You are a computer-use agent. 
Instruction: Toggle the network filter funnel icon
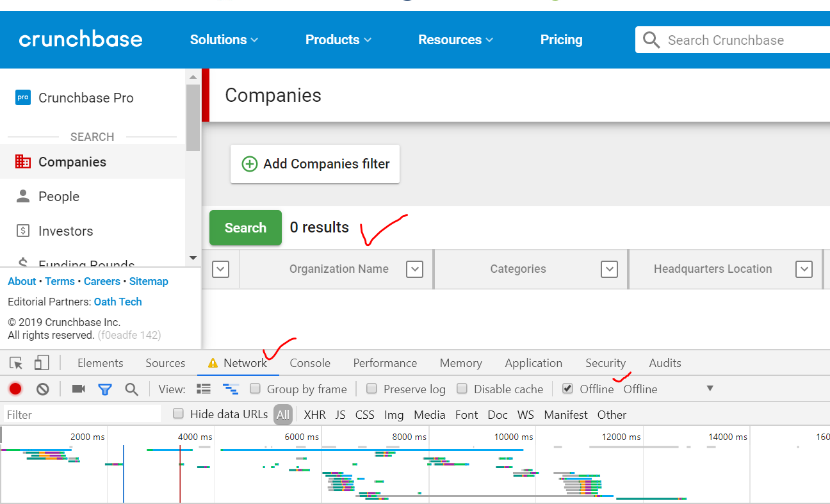105,389
